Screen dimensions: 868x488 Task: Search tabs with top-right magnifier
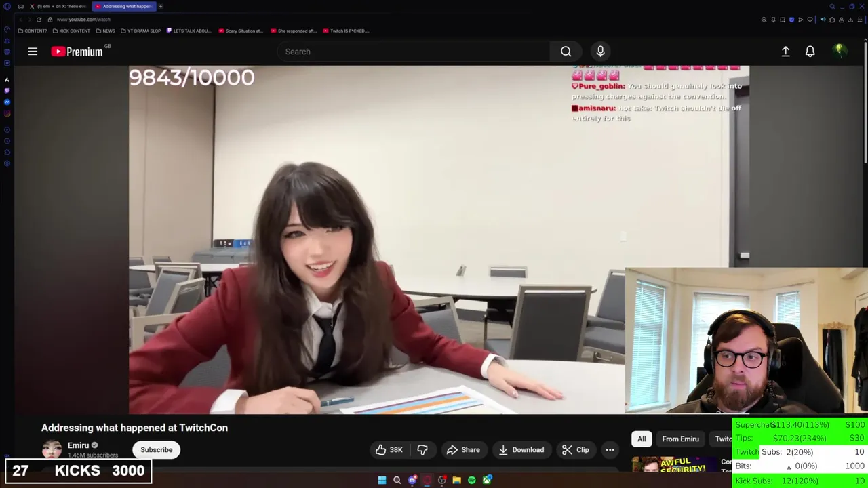(832, 7)
